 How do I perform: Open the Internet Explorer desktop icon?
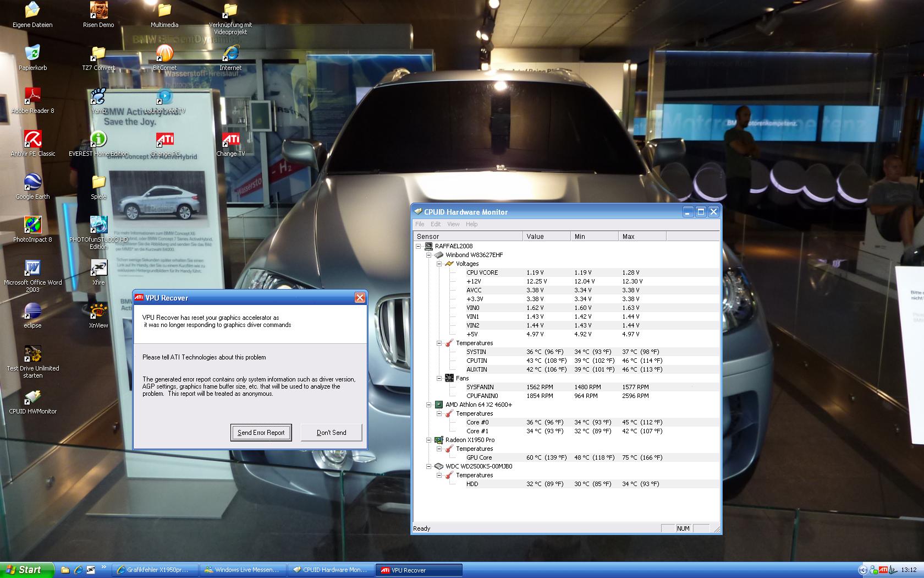point(230,58)
